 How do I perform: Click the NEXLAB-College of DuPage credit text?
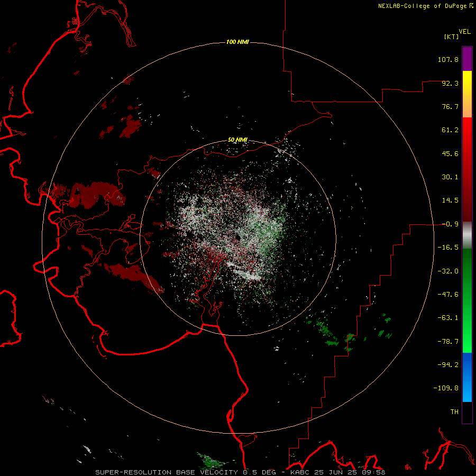[x=422, y=6]
